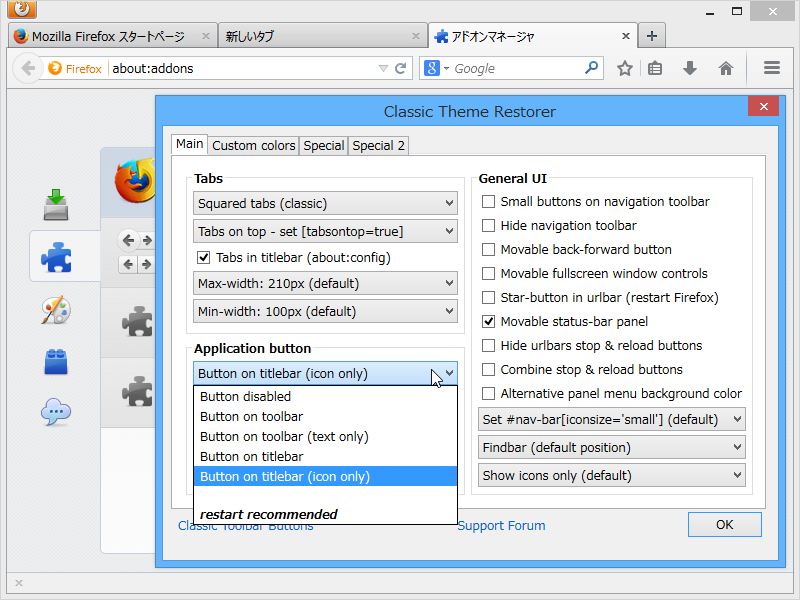Open the Special 2 tab
Image resolution: width=800 pixels, height=600 pixels.
coord(378,145)
